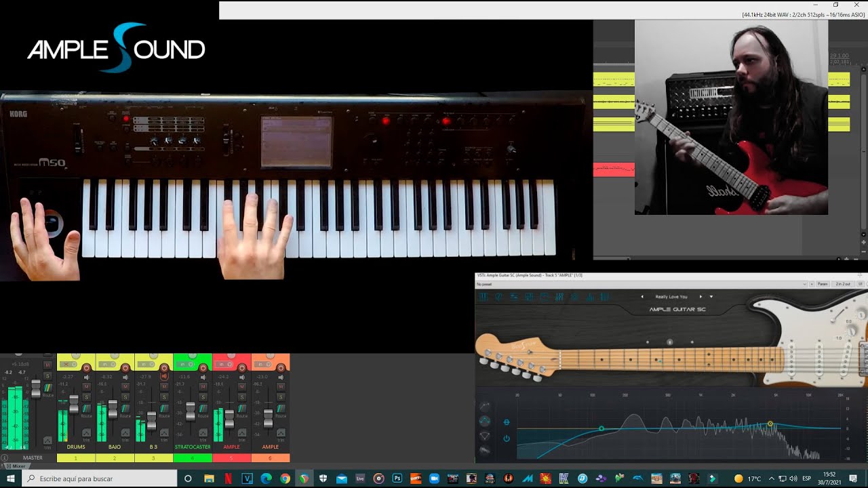Screen dimensions: 868x488
Task: Select track number 1 label
Action: [x=76, y=458]
